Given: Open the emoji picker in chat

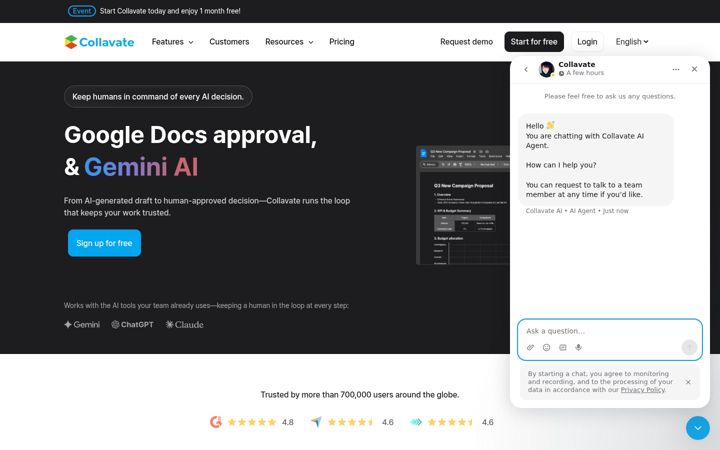Looking at the screenshot, I should click(546, 348).
